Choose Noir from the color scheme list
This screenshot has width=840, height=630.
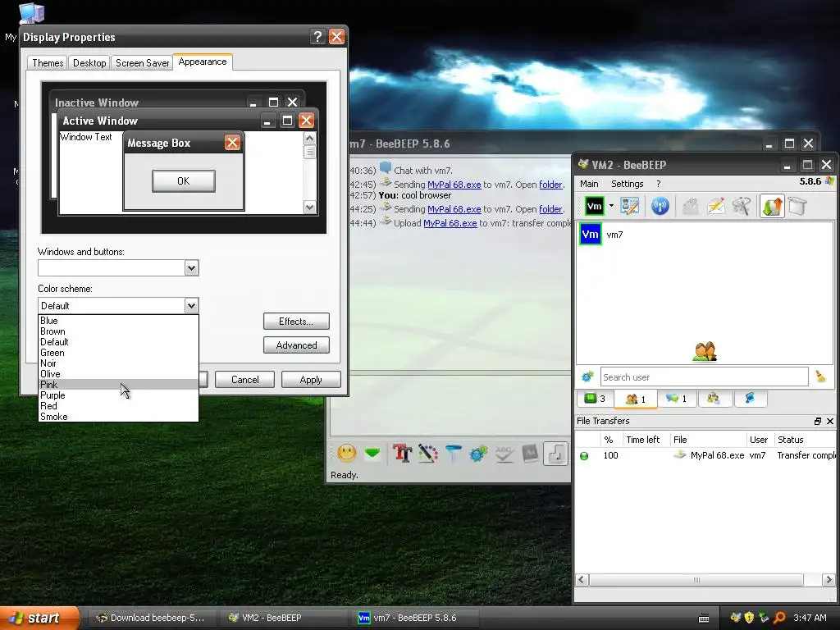(118, 363)
